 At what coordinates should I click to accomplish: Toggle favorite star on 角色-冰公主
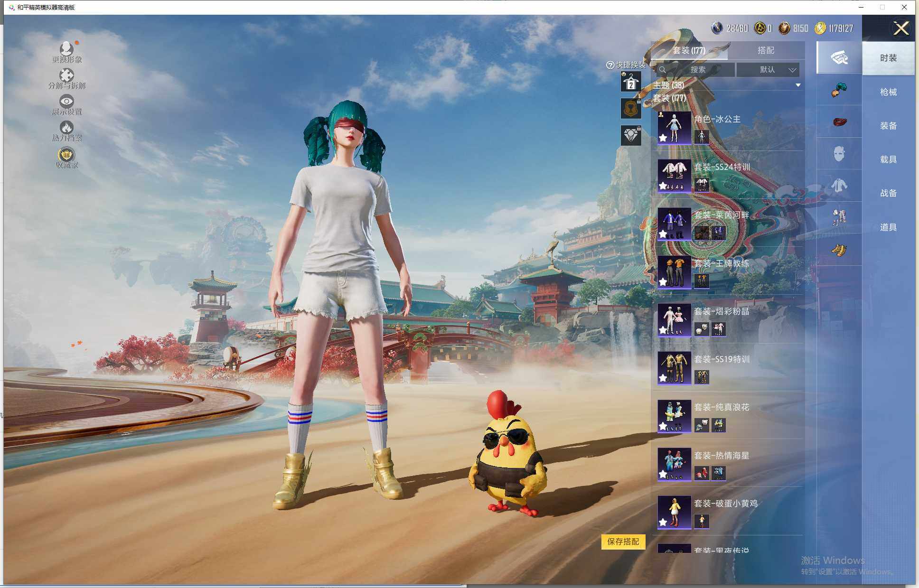[x=663, y=138]
